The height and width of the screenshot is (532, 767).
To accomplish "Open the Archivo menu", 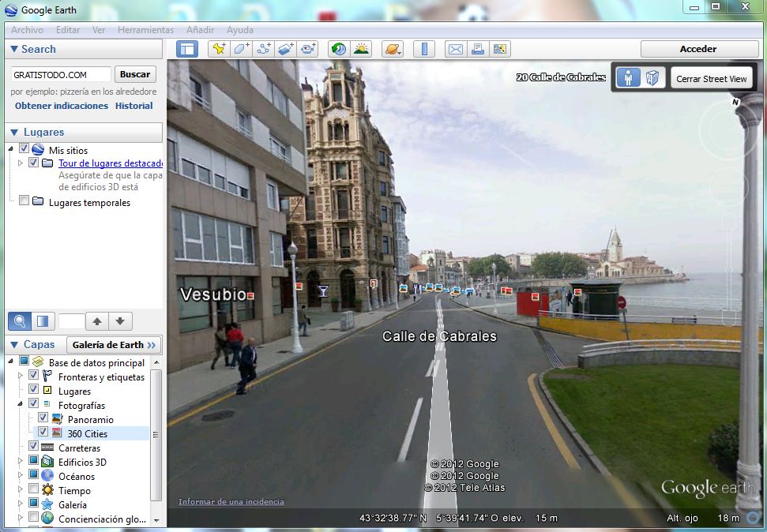I will click(27, 30).
